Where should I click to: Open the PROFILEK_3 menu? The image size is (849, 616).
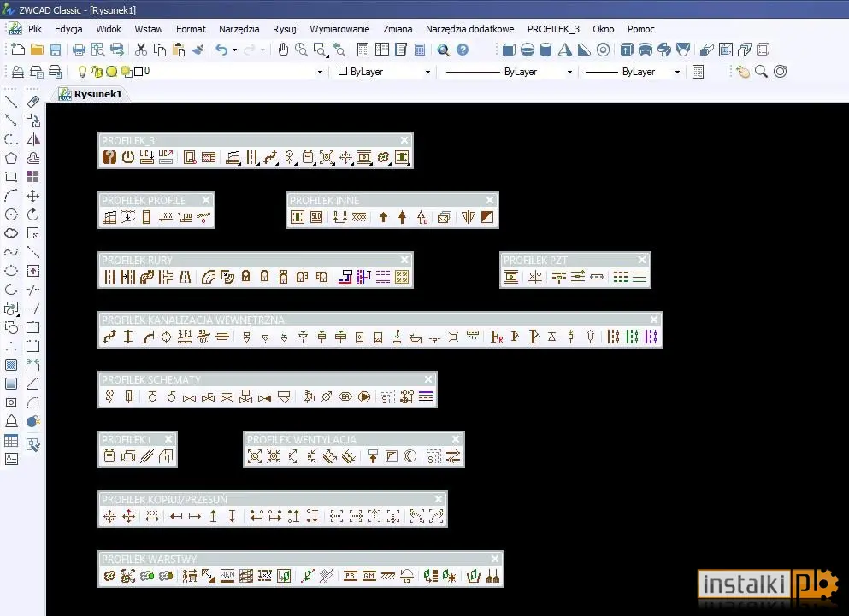pos(553,29)
